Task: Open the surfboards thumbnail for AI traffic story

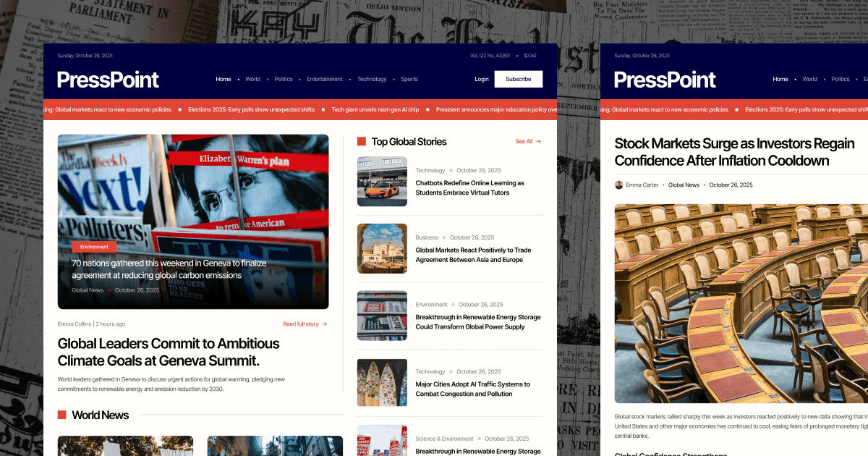Action: click(x=382, y=383)
